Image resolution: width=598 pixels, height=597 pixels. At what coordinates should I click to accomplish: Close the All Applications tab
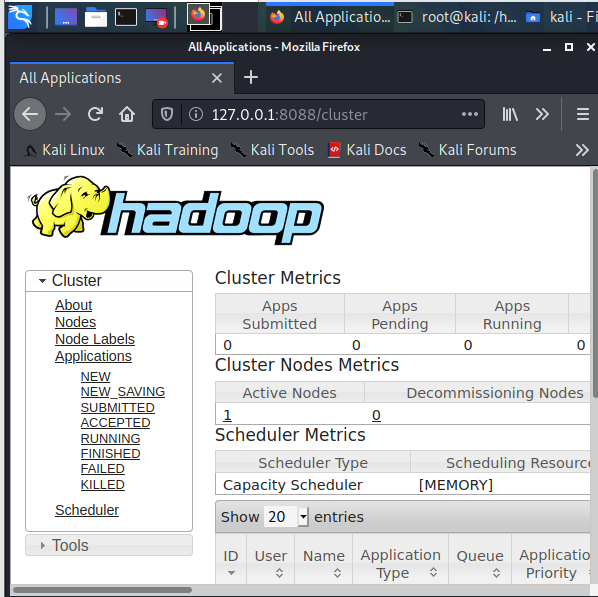pyautogui.click(x=217, y=78)
